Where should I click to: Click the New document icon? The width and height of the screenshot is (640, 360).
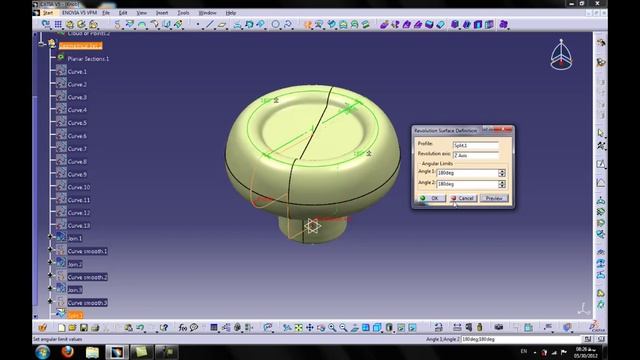[x=62, y=328]
